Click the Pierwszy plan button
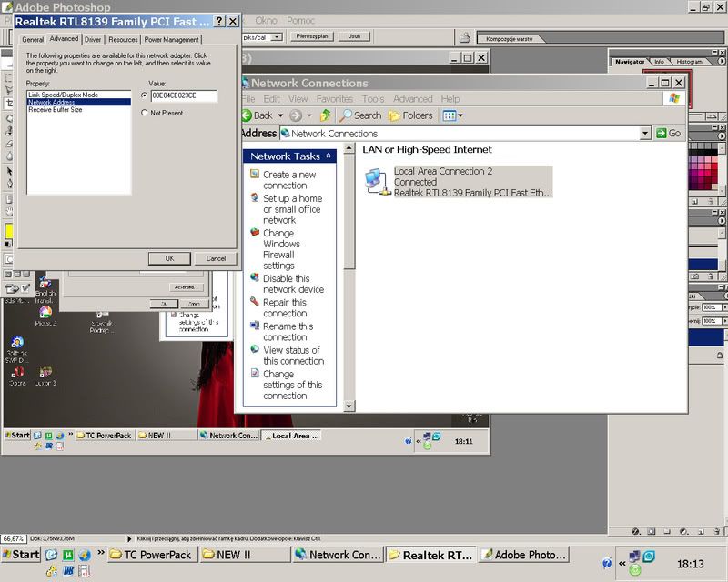Viewport: 728px width, 582px height. click(311, 36)
